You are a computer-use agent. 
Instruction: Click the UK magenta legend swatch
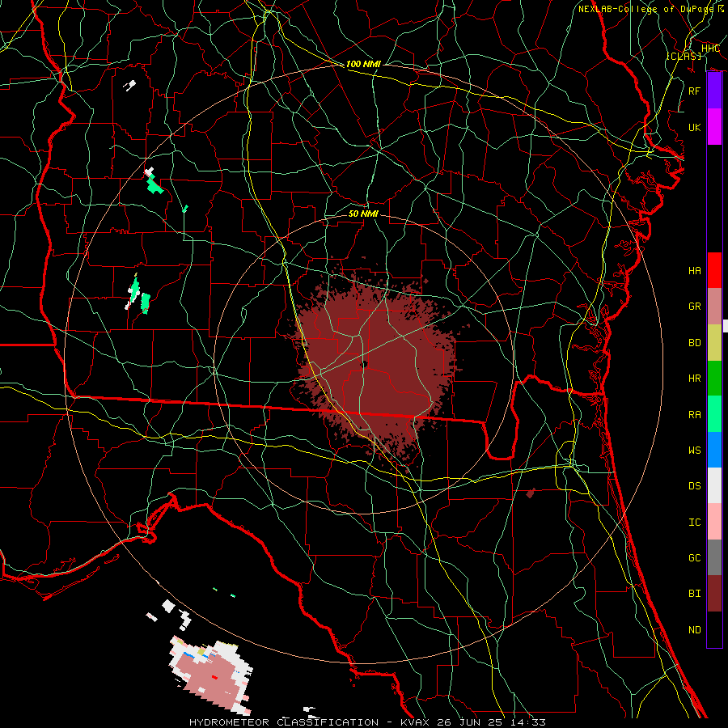(x=714, y=127)
